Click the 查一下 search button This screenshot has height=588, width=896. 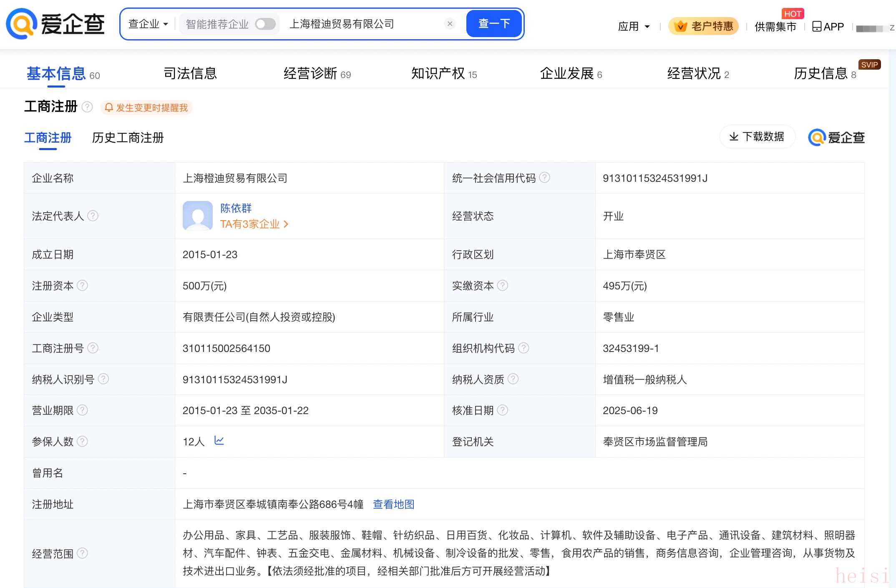[494, 24]
